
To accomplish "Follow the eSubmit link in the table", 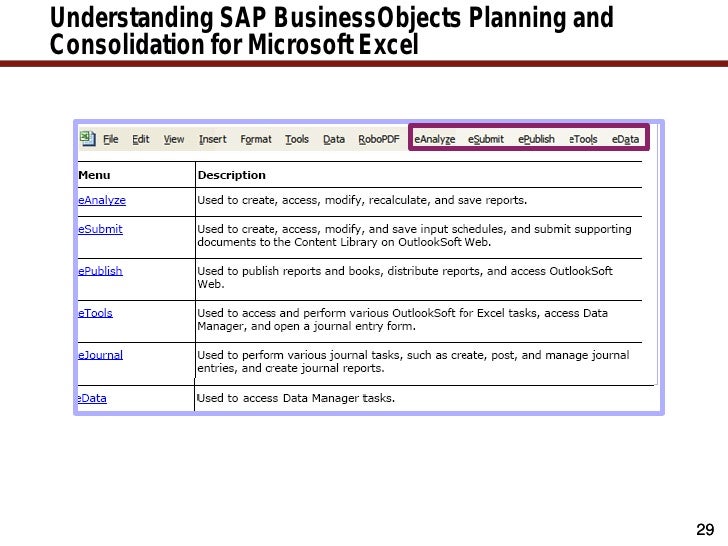I will click(100, 229).
